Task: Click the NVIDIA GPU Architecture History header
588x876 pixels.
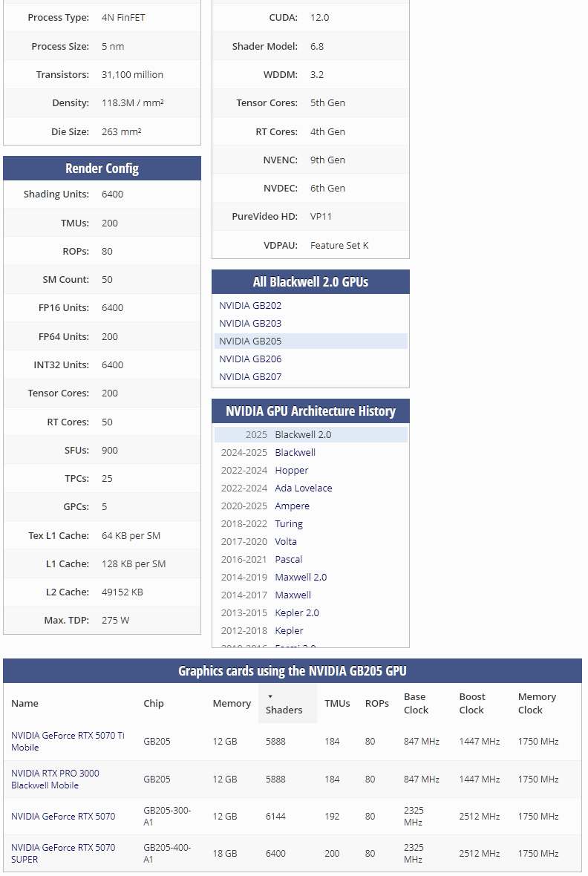Action: 311,411
